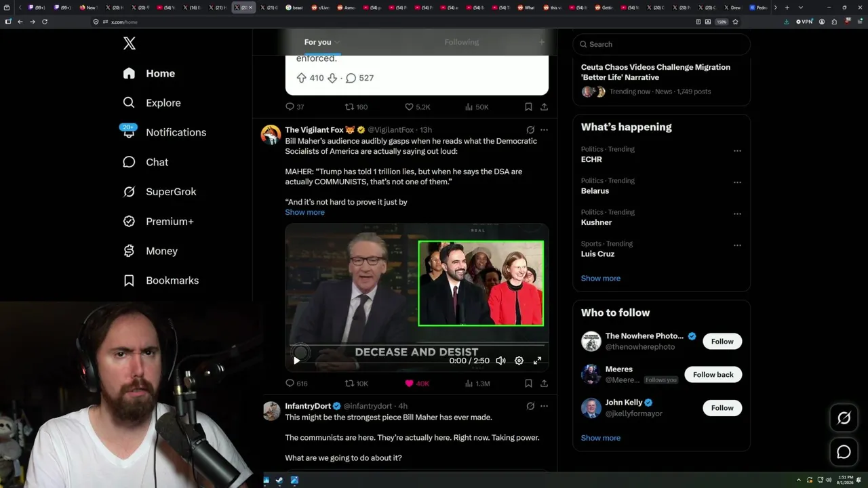
Task: Open Steam from the Windows taskbar
Action: (x=280, y=481)
